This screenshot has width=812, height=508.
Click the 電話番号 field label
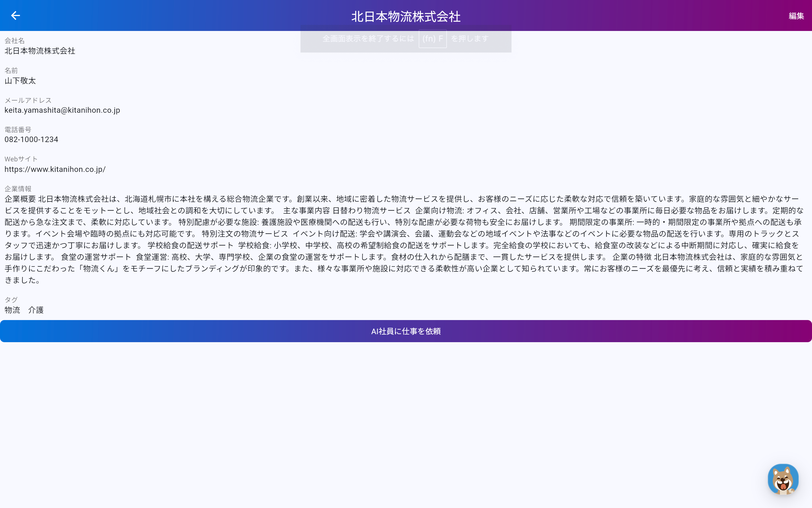[18, 130]
